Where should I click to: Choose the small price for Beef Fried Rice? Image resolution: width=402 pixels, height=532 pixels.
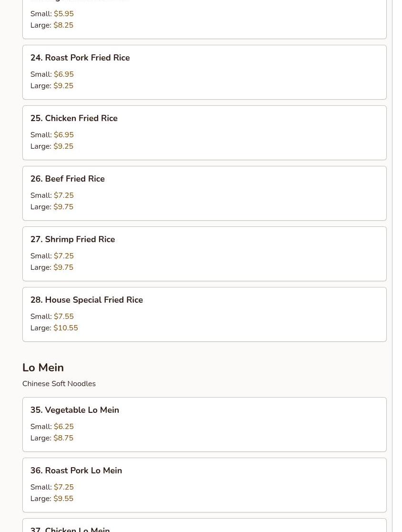coord(64,195)
